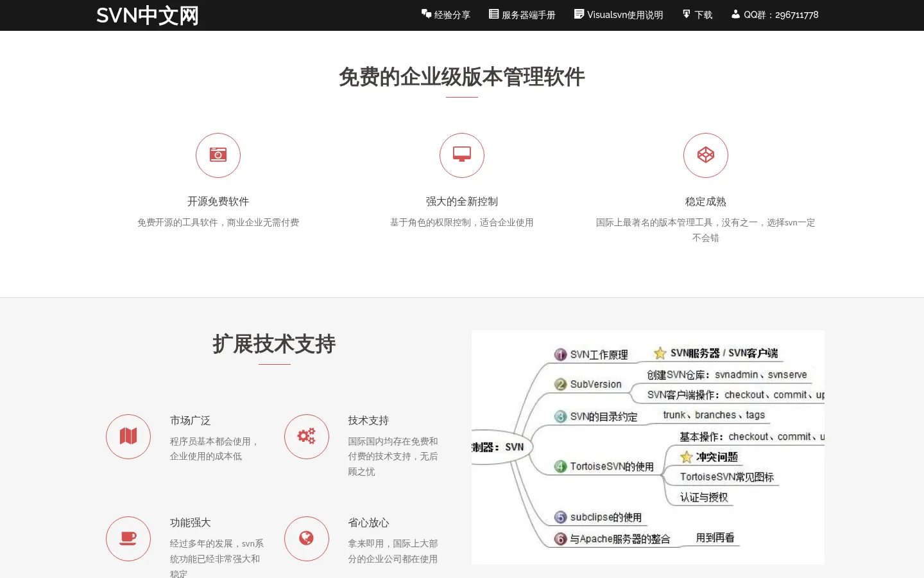
Task: Click the QQ群：296711778 link
Action: click(775, 15)
